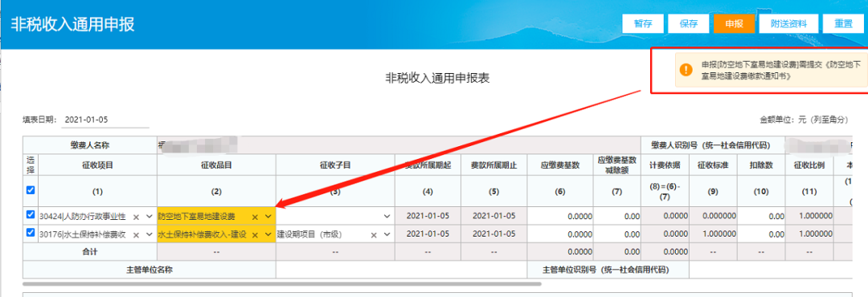This screenshot has width=868, height=297.
Task: Click 征收标准 0.000000 in 防空地下室 row
Action: click(x=713, y=216)
